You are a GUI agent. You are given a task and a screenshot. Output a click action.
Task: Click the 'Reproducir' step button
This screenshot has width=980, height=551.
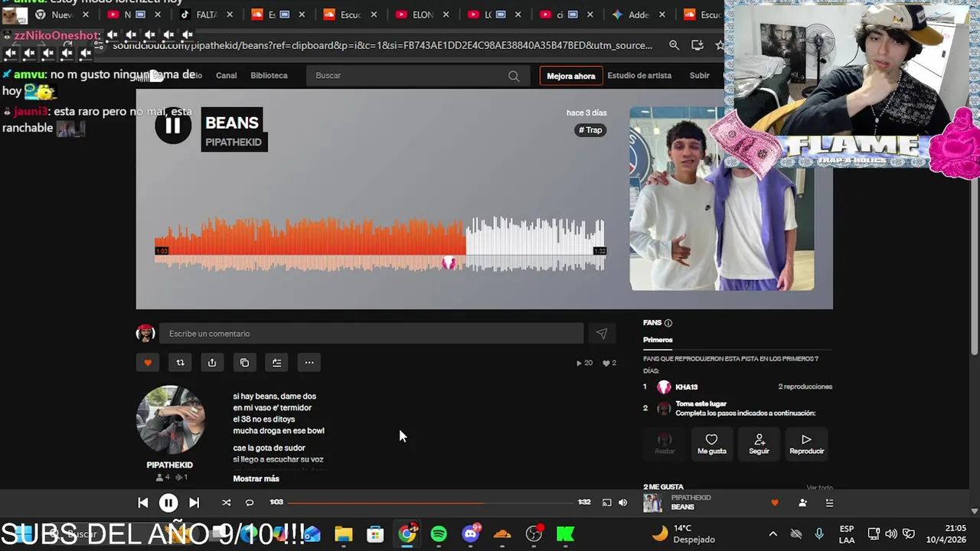click(806, 444)
